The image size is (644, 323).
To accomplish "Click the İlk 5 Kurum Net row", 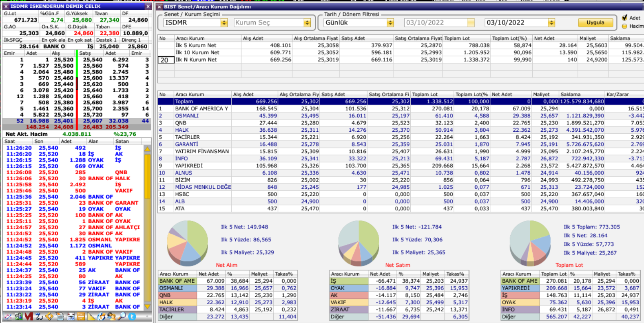I will coord(401,45).
